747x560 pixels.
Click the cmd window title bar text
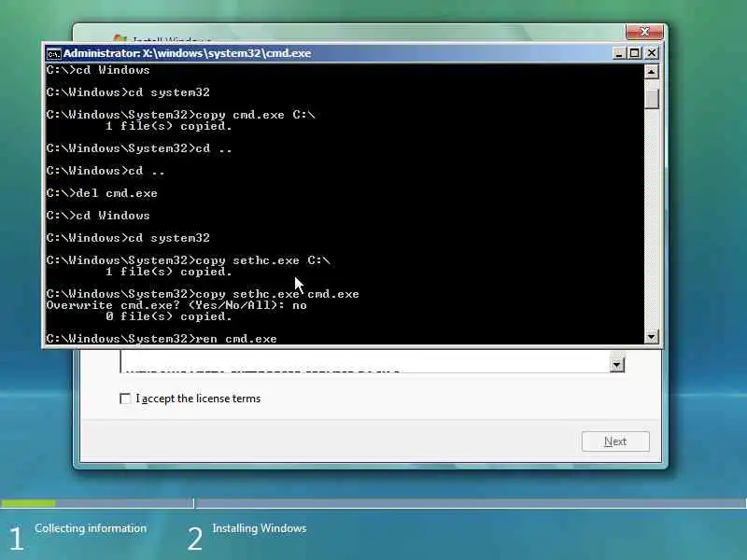coord(188,53)
